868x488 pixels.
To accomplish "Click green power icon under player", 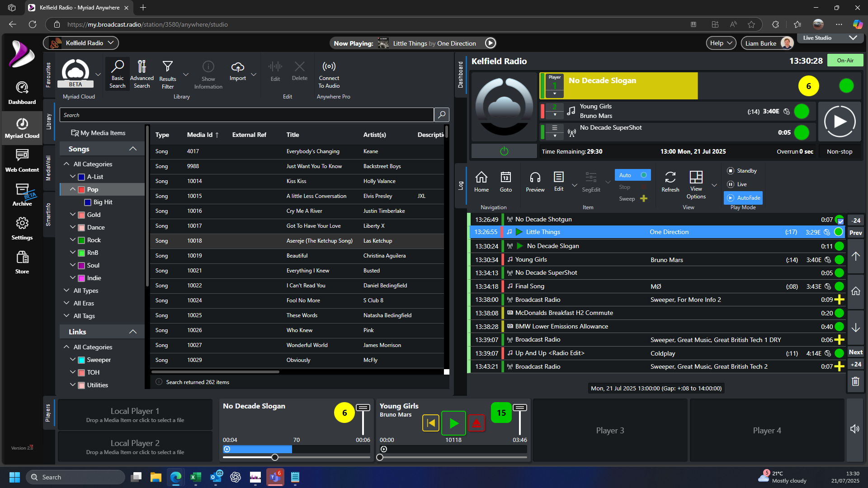I will [x=504, y=151].
